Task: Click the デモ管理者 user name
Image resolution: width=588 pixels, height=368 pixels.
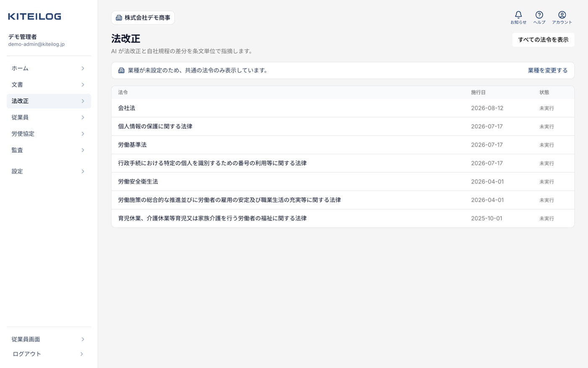Action: [x=23, y=37]
